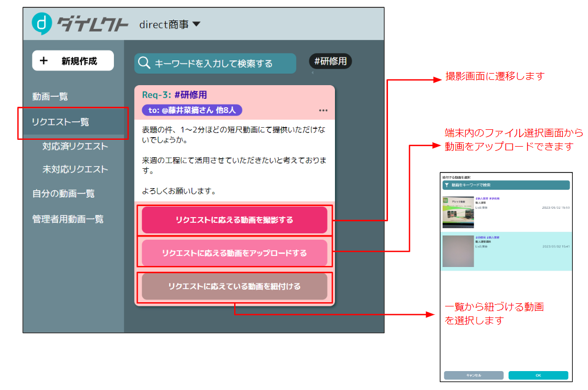Screen dimensions: 588x390
Task: Open the direct商事 organization dropdown
Action: click(170, 24)
